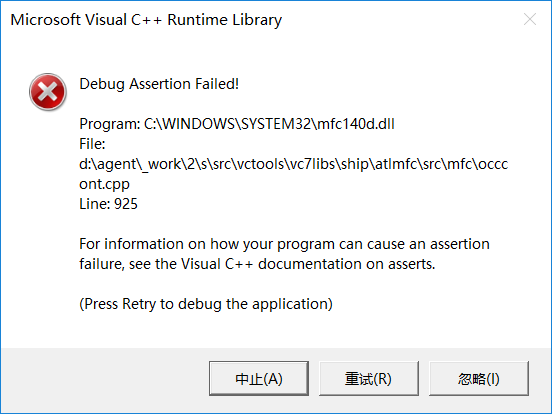Image resolution: width=552 pixels, height=414 pixels.
Task: Select the Debug Assertion Failed! heading
Action: tap(159, 84)
